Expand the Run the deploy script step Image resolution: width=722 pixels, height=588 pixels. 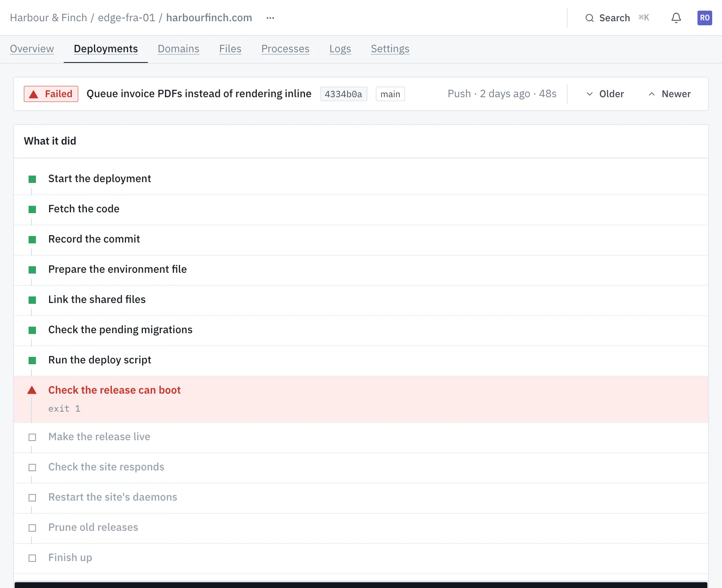click(x=361, y=361)
